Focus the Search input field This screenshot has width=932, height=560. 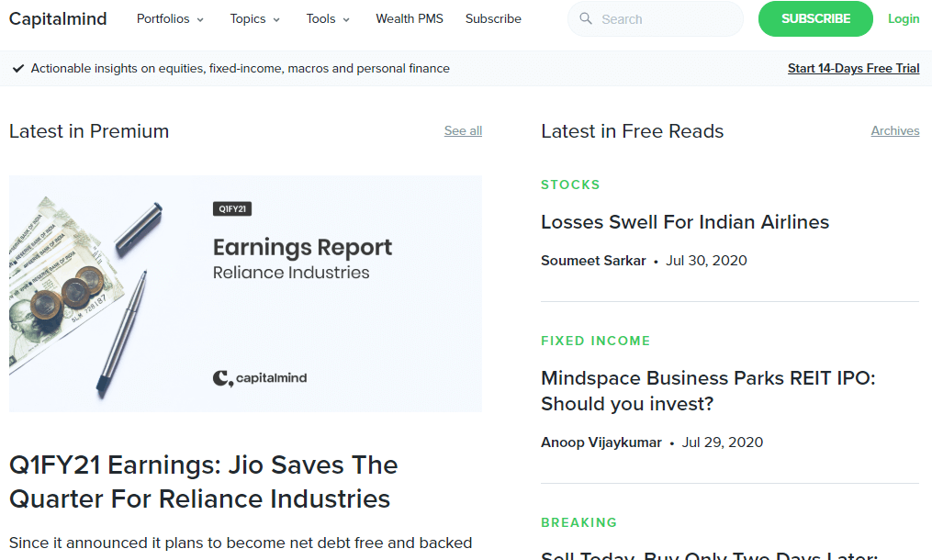click(656, 19)
